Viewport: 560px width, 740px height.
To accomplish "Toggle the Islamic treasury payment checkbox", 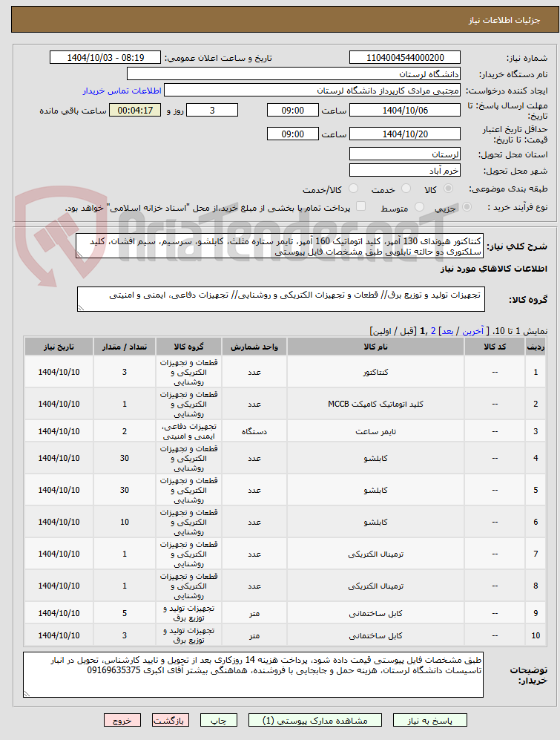I will coord(360,206).
